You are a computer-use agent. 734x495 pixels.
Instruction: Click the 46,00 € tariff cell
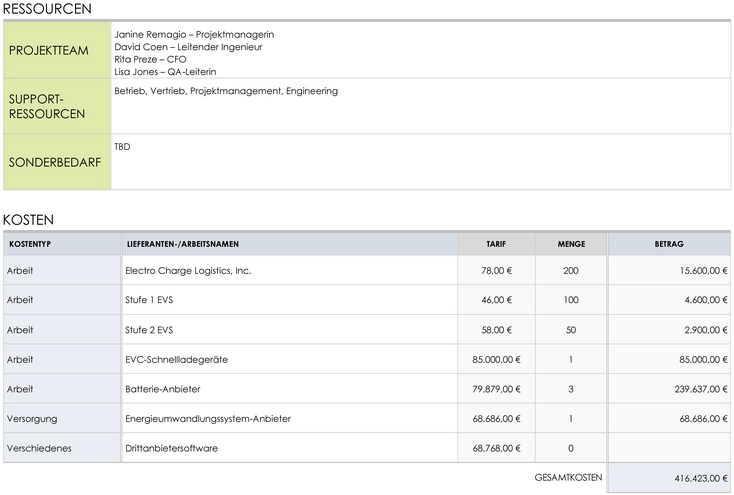click(496, 300)
